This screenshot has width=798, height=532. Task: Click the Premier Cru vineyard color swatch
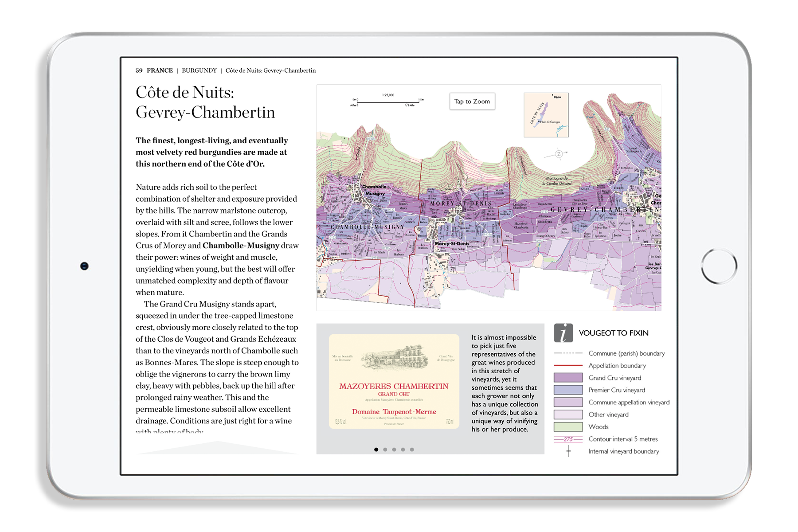point(568,390)
